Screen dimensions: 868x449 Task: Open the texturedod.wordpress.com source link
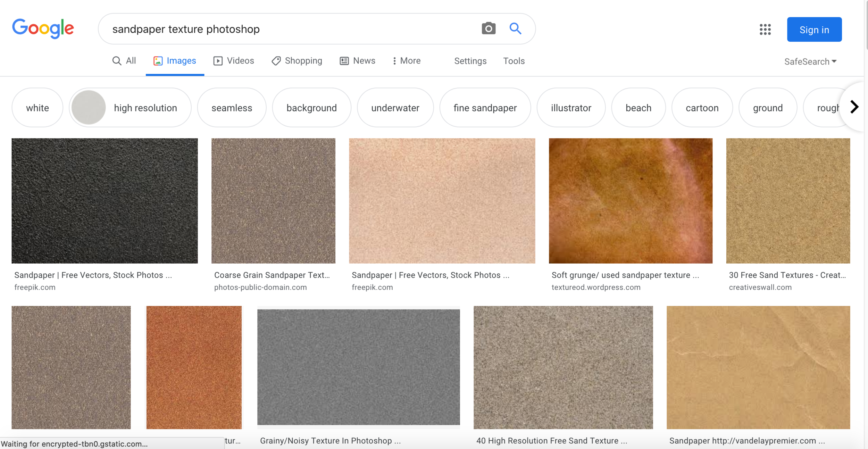[x=595, y=288]
